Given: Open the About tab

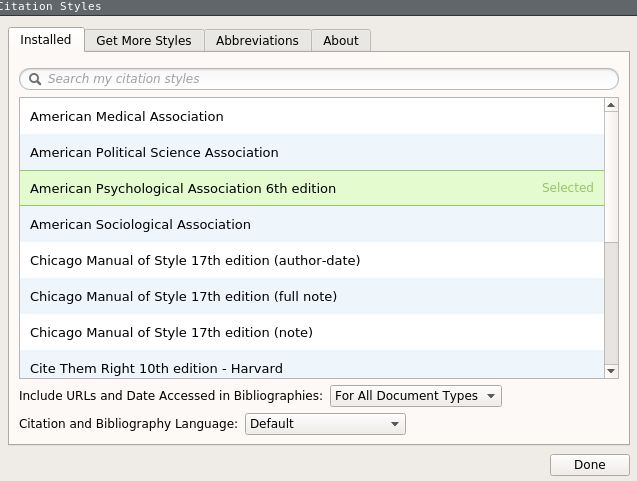Looking at the screenshot, I should pyautogui.click(x=341, y=41).
